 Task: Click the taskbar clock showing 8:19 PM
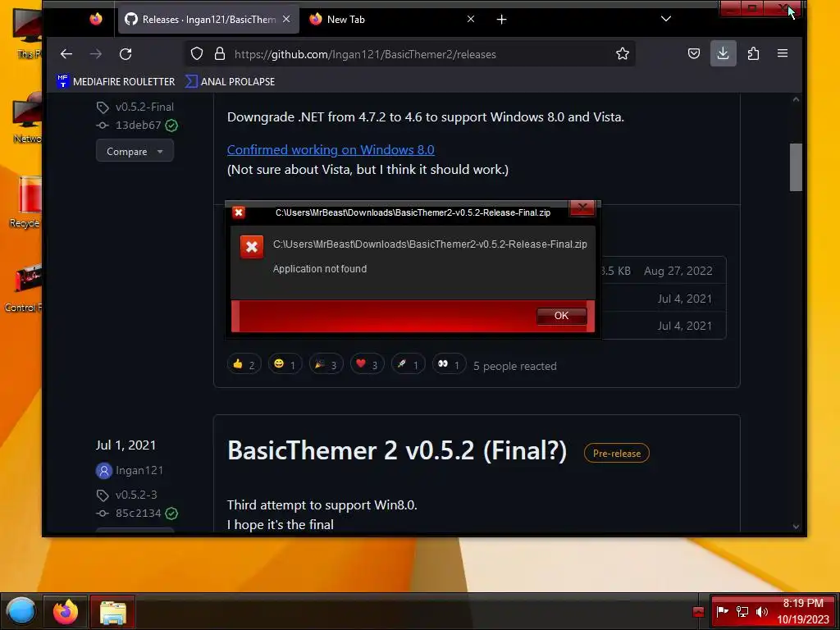click(x=803, y=611)
